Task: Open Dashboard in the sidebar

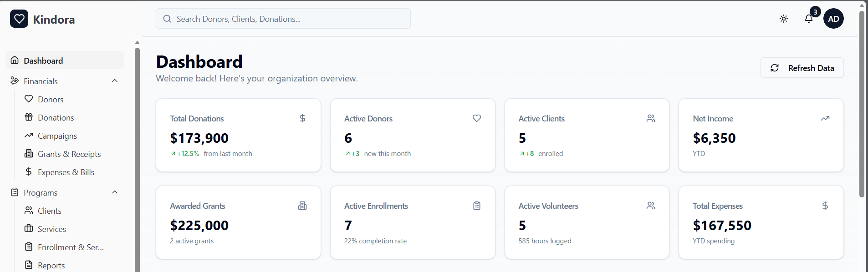Action: [x=65, y=60]
